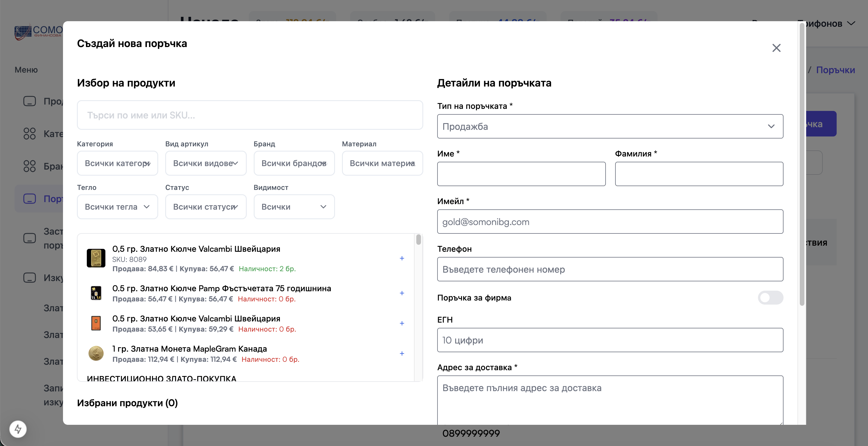868x446 pixels.
Task: Click the Наличност: 2 бр. label
Action: pyautogui.click(x=267, y=269)
